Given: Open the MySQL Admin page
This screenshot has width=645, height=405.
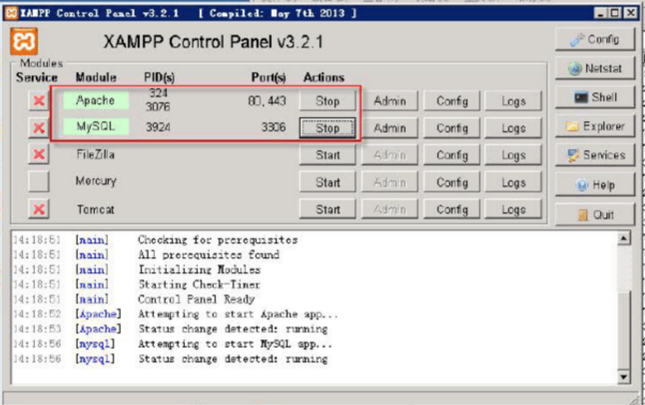Looking at the screenshot, I should [390, 128].
